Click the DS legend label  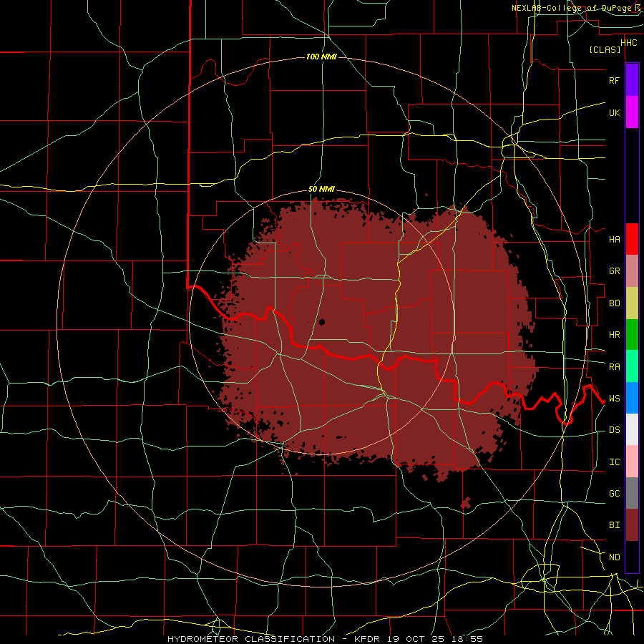614,430
